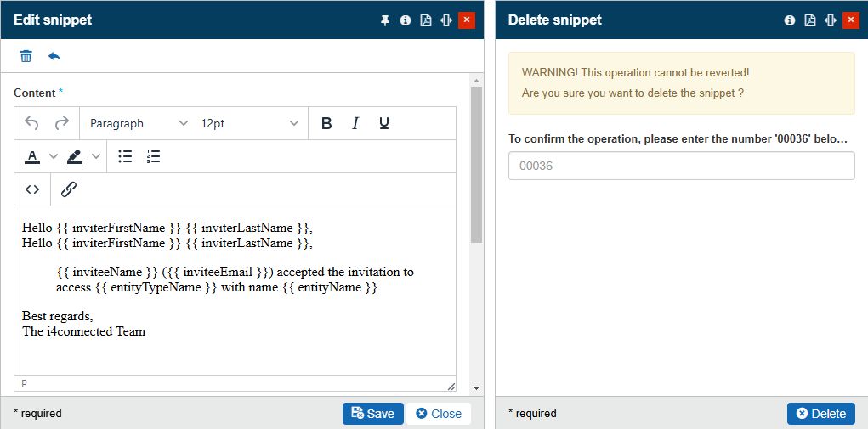This screenshot has width=868, height=429.
Task: Undo the last edit in the editor
Action: 31,123
